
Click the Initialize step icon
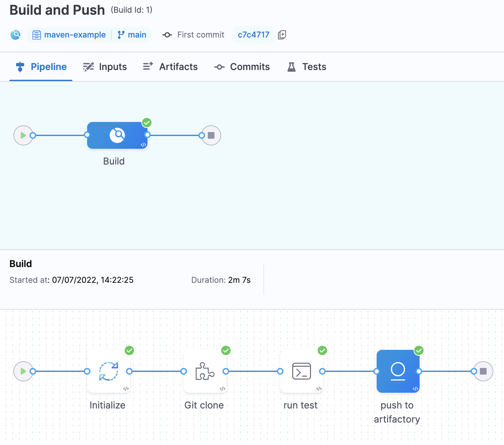coord(108,371)
